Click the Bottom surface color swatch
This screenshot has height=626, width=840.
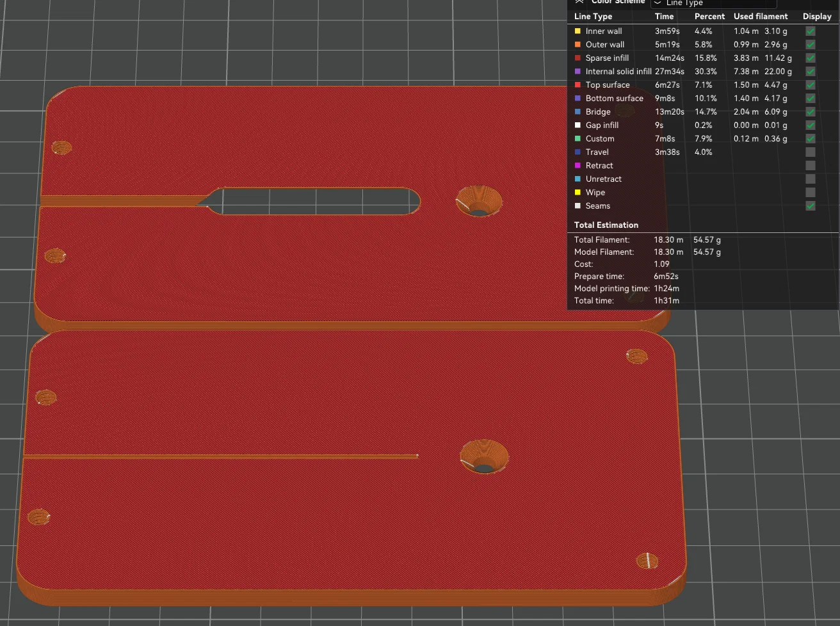pyautogui.click(x=577, y=98)
